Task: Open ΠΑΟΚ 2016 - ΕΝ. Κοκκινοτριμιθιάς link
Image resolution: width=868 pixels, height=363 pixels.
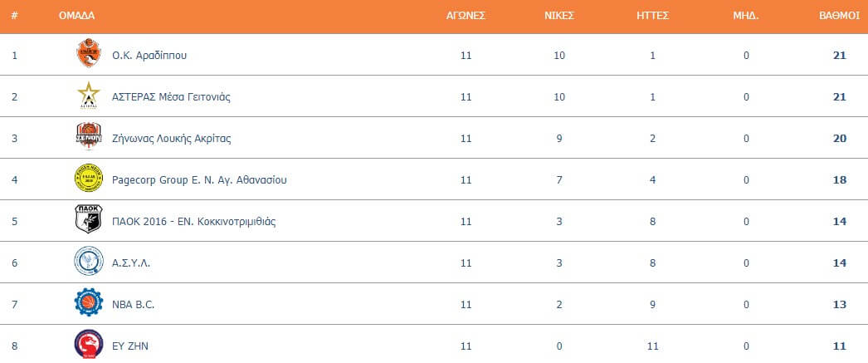Action: coord(193,222)
